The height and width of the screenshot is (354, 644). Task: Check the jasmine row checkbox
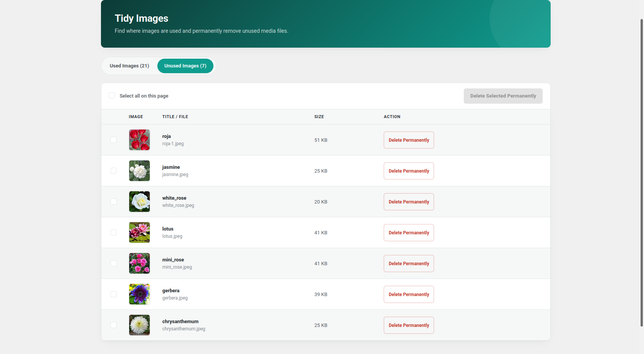(114, 171)
